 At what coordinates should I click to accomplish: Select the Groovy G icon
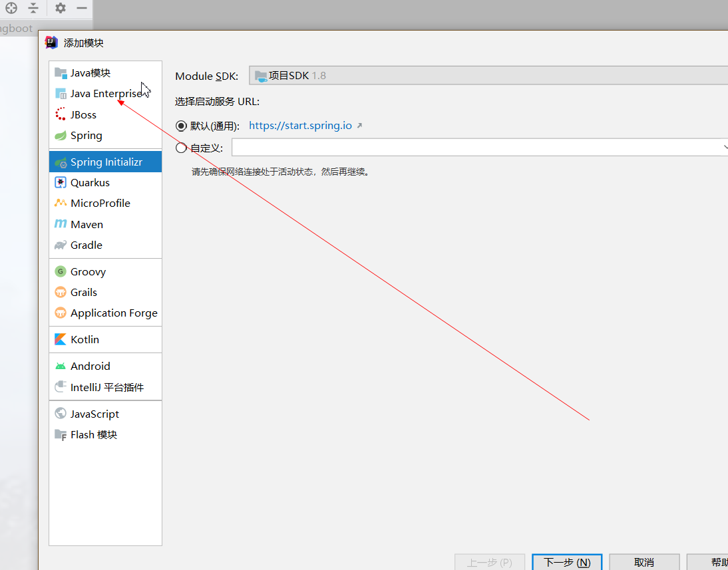tap(61, 271)
